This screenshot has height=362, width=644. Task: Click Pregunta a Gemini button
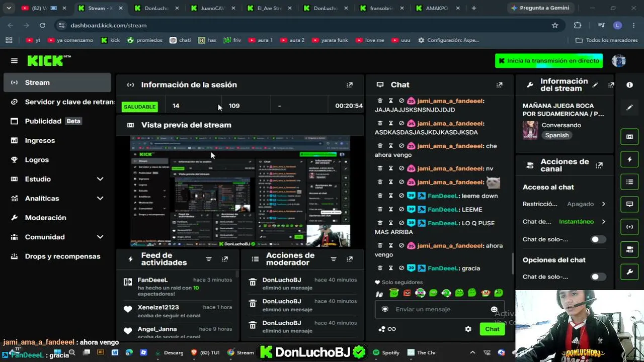click(x=540, y=8)
